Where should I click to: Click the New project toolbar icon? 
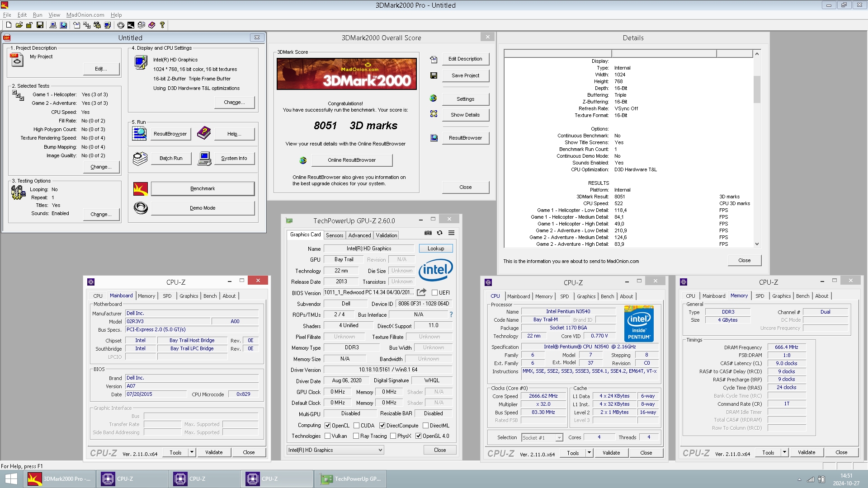click(x=9, y=25)
